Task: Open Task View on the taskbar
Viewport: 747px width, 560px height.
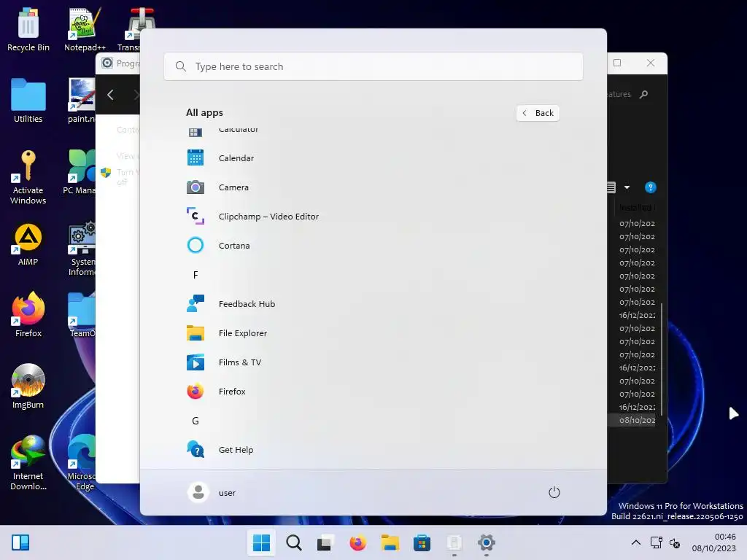Action: (x=325, y=542)
